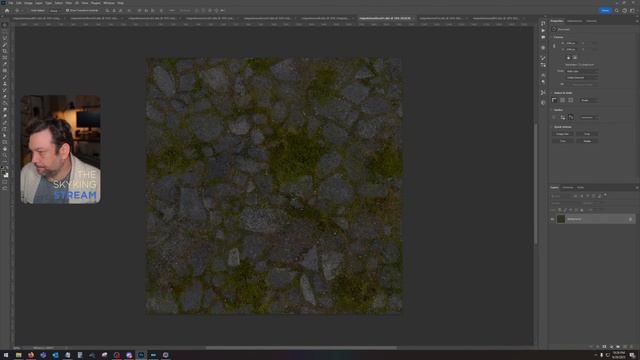Select the Gradient tool
640x360 pixels.
pos(5,103)
